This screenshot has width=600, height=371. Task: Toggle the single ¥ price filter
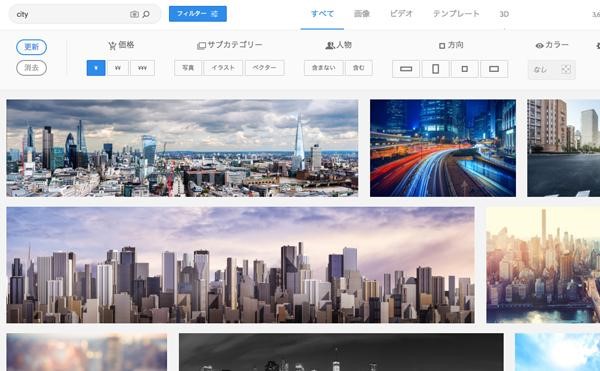click(x=96, y=68)
